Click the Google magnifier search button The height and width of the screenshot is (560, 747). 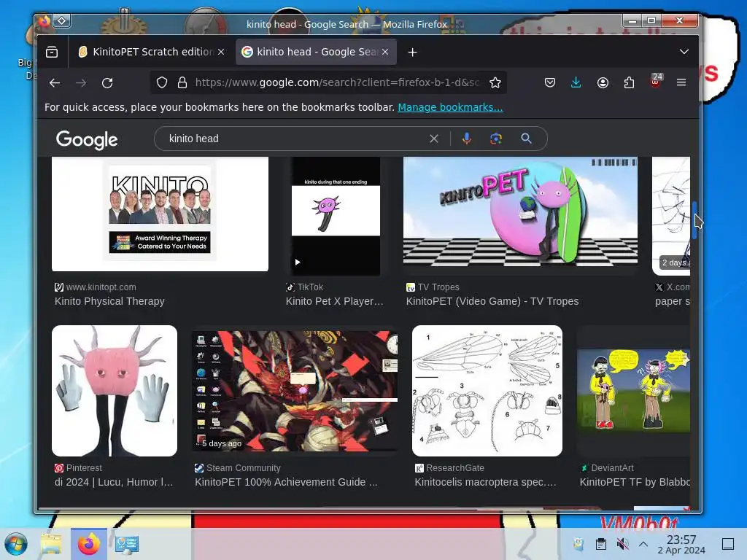[526, 139]
